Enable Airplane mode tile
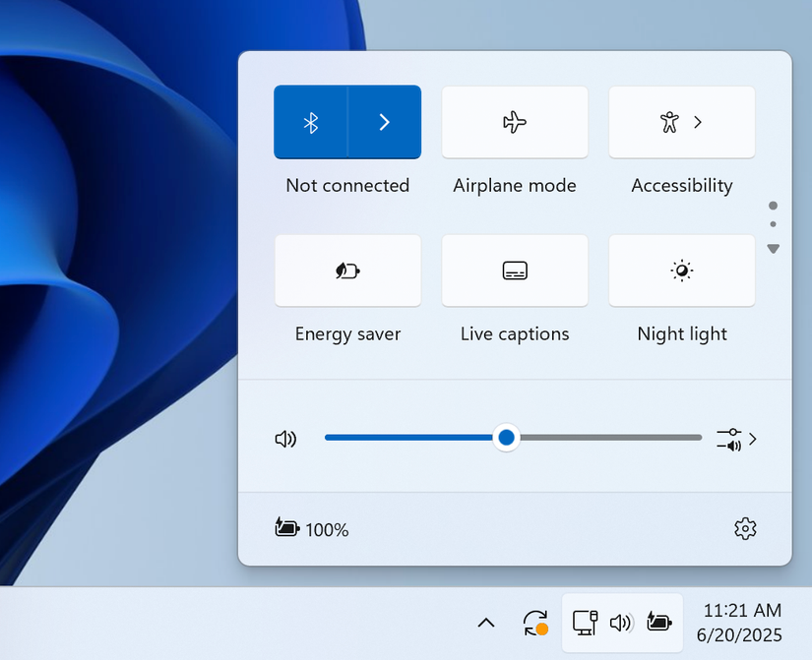The height and width of the screenshot is (660, 812). click(515, 122)
